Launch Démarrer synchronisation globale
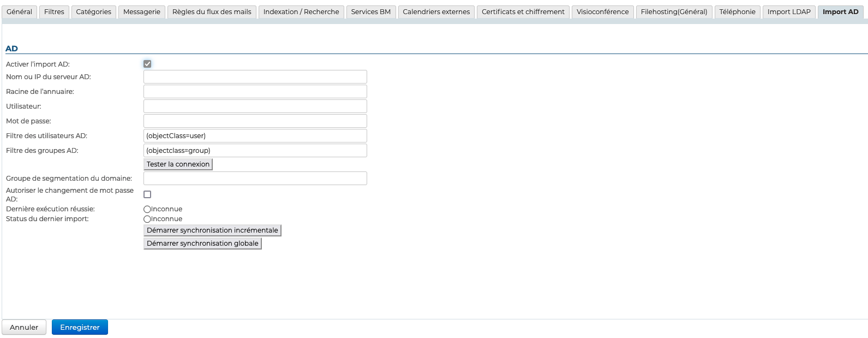 202,244
